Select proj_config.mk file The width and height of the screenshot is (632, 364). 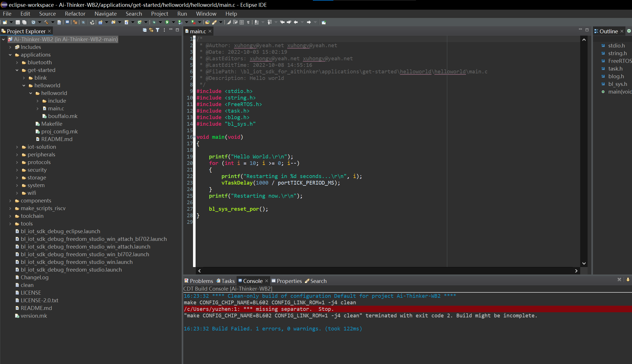[x=56, y=131]
